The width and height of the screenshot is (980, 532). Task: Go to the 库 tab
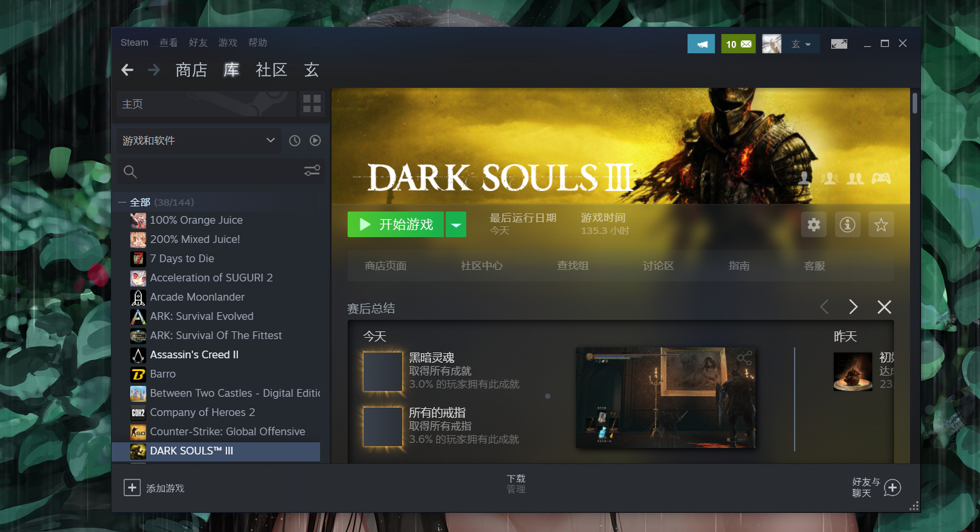tap(232, 70)
